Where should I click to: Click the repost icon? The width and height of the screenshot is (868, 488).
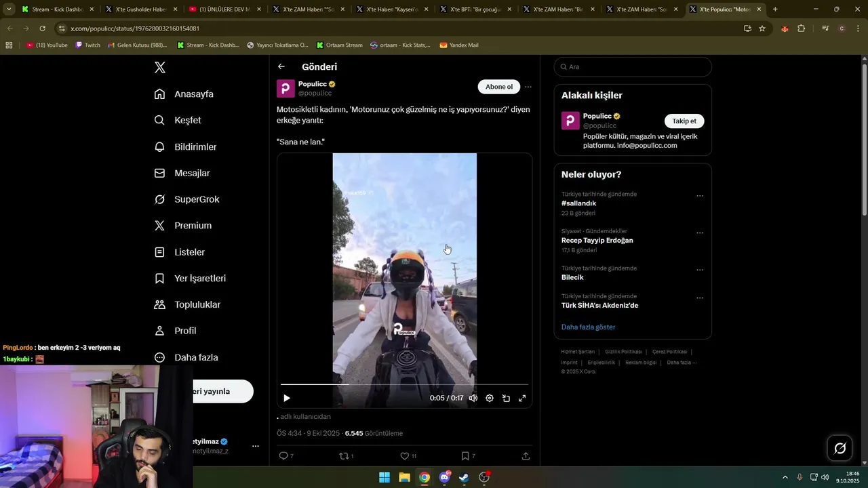344,456
